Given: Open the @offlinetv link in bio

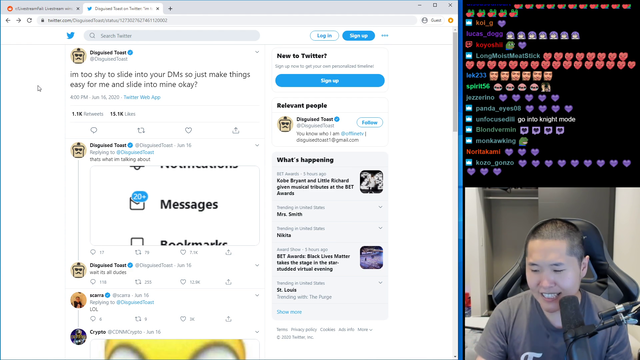Looking at the screenshot, I should [352, 133].
